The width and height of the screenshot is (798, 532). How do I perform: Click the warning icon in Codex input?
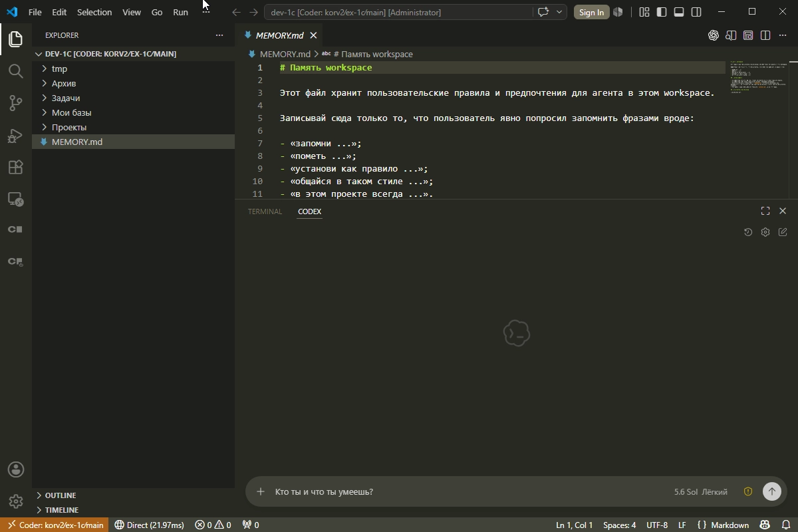tap(748, 491)
